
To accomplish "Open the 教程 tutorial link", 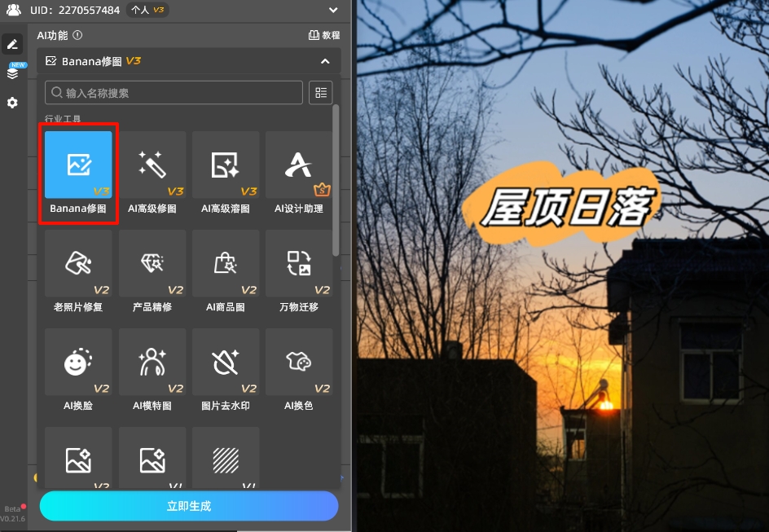I will click(324, 36).
